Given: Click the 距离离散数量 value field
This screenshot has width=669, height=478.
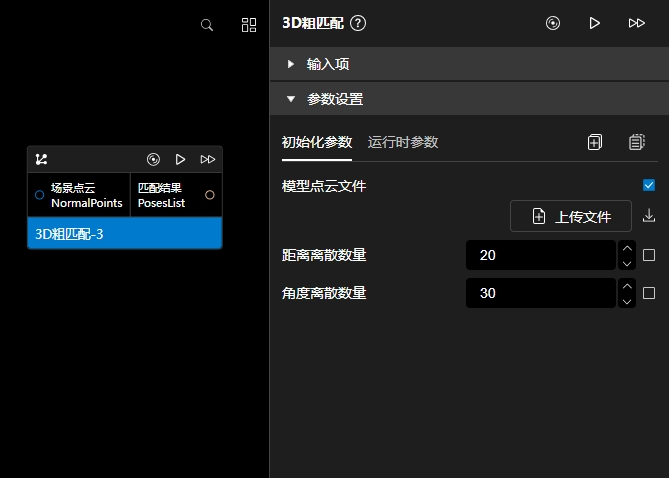Looking at the screenshot, I should (x=540, y=255).
